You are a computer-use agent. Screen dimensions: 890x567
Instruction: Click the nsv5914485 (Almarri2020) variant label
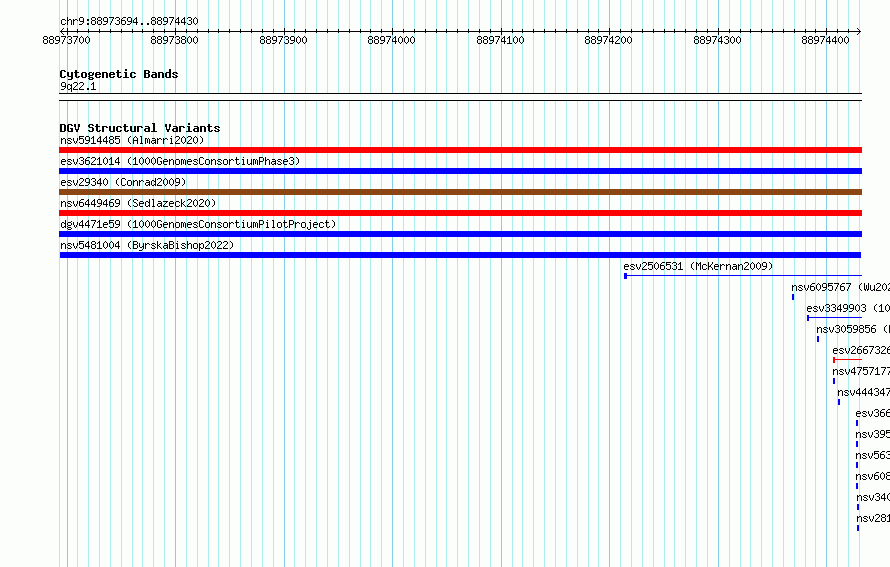[x=132, y=140]
